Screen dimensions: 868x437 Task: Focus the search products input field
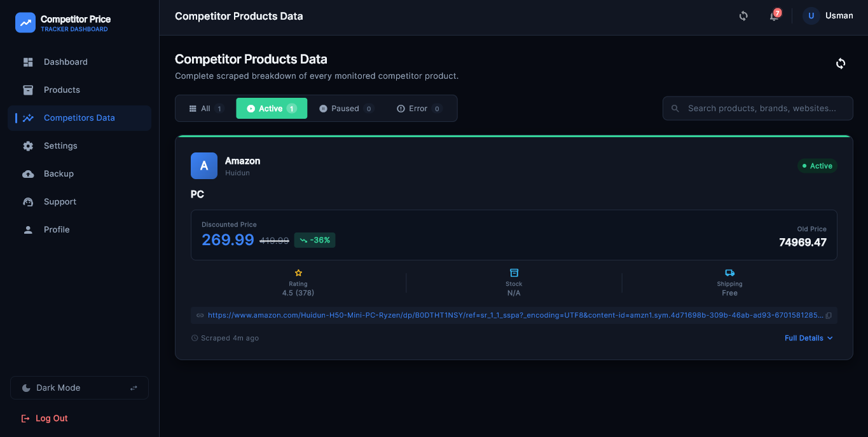coord(758,109)
